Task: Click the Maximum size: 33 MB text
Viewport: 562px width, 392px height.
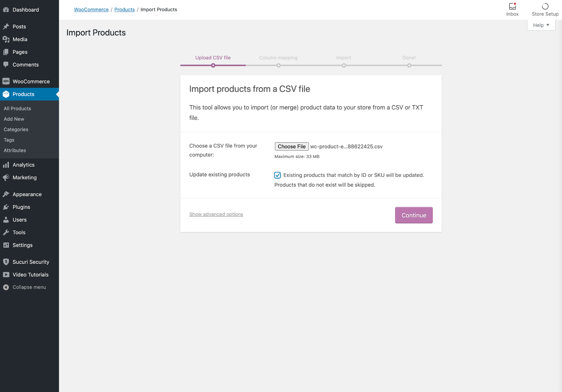Action: pos(297,157)
